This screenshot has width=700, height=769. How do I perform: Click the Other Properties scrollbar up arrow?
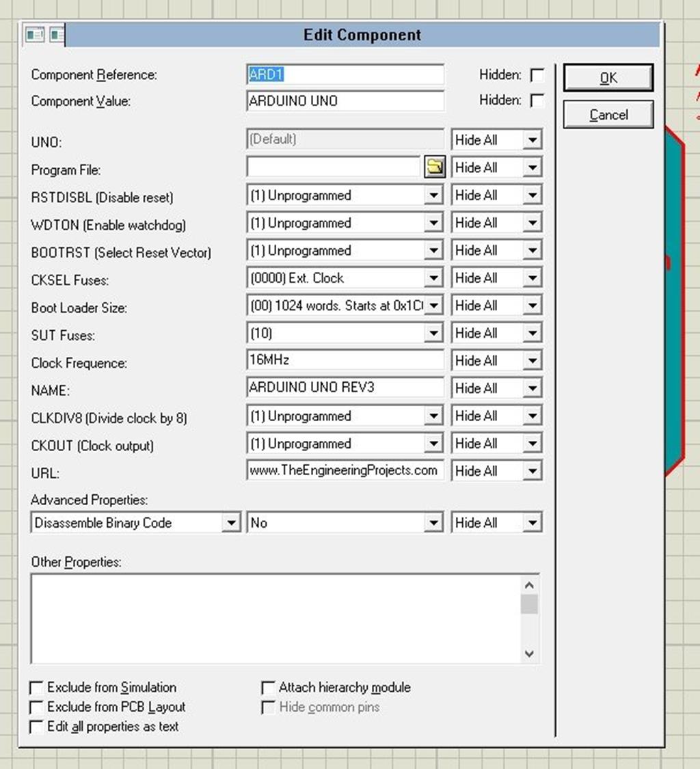pos(529,584)
